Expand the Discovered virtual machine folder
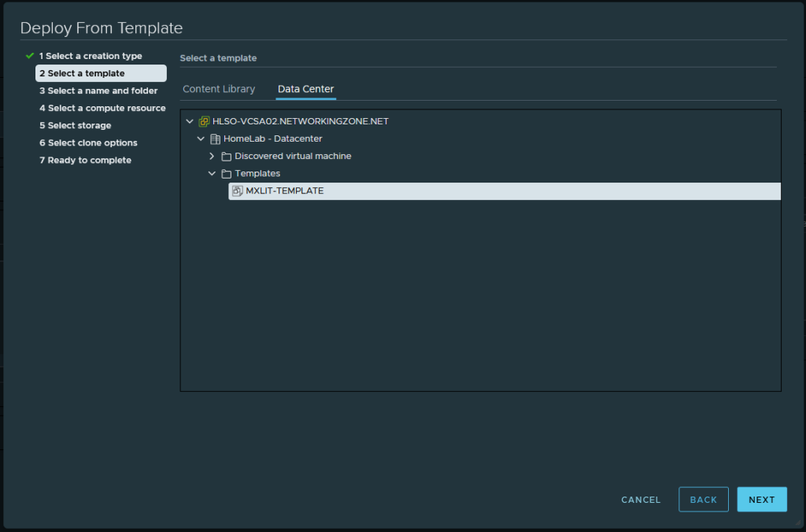The height and width of the screenshot is (532, 806). [212, 157]
